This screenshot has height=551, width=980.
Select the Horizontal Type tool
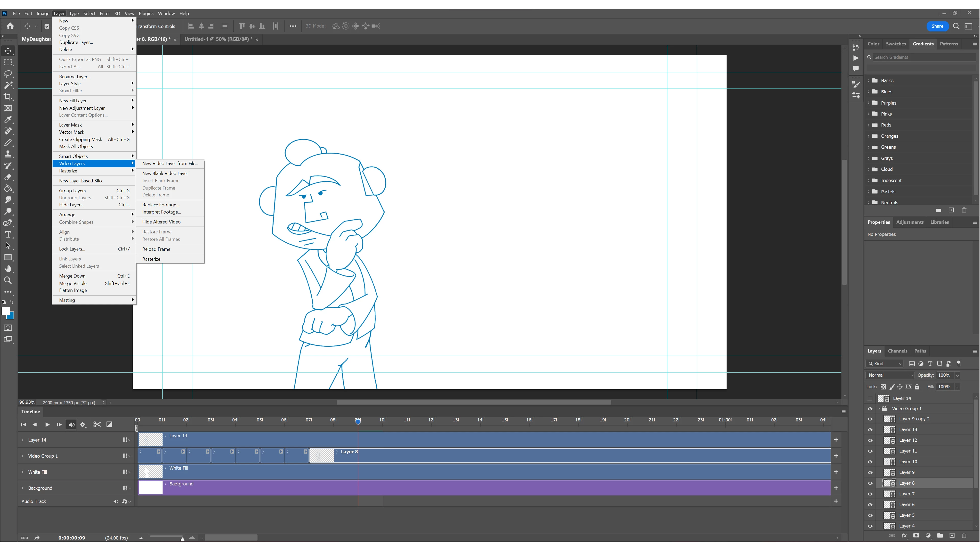point(8,234)
